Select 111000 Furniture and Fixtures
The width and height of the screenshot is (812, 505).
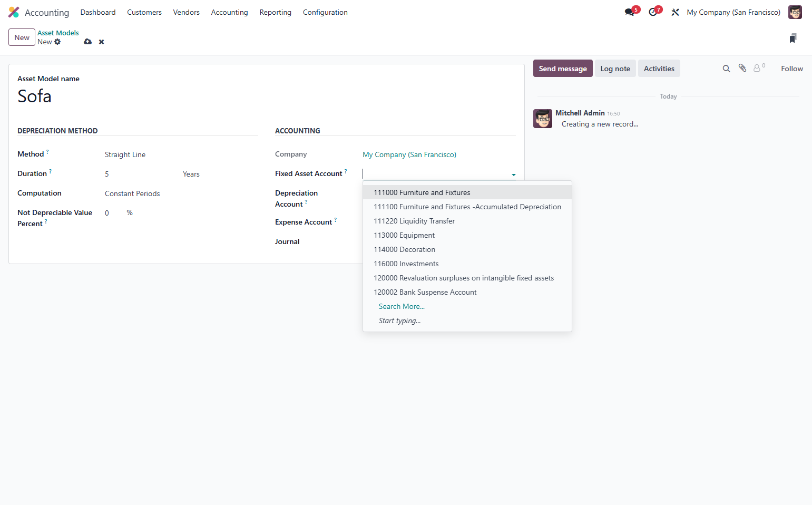click(467, 192)
